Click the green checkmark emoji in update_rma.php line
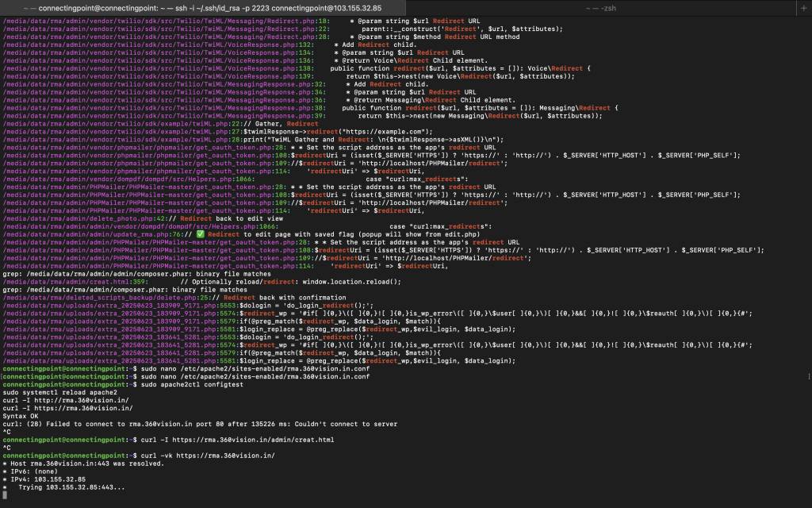The image size is (812, 508). [200, 234]
